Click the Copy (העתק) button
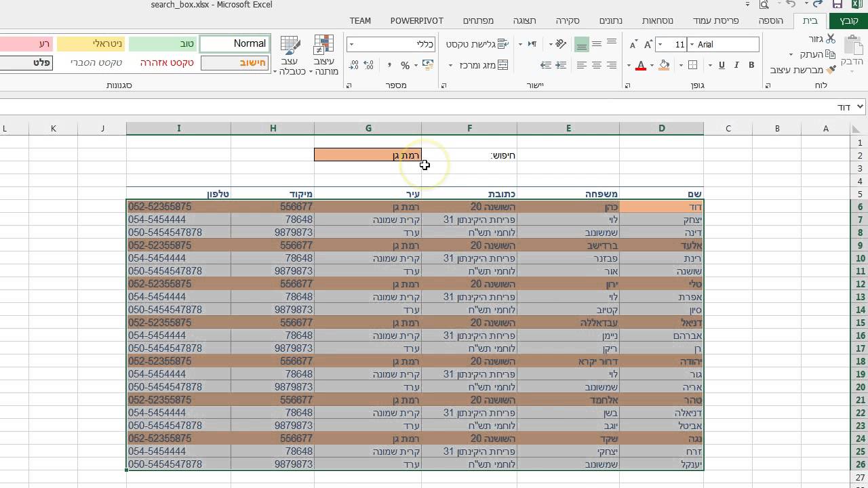Image resolution: width=868 pixels, height=488 pixels. coord(816,54)
